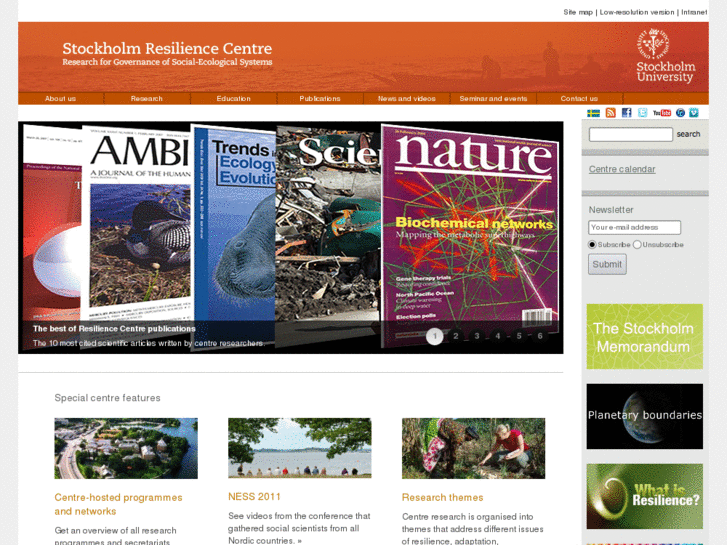This screenshot has width=727, height=545.
Task: Click the search button
Action: coord(688,134)
